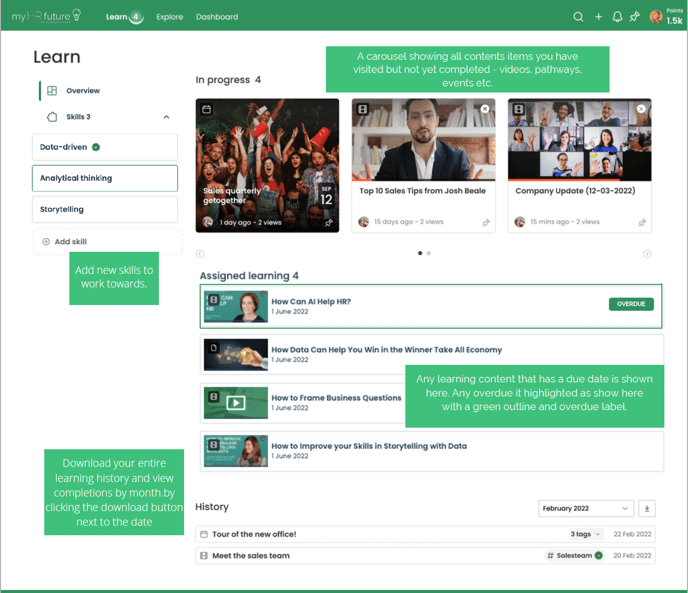This screenshot has height=593, width=688.
Task: Open the Dashboard tab
Action: pyautogui.click(x=217, y=17)
